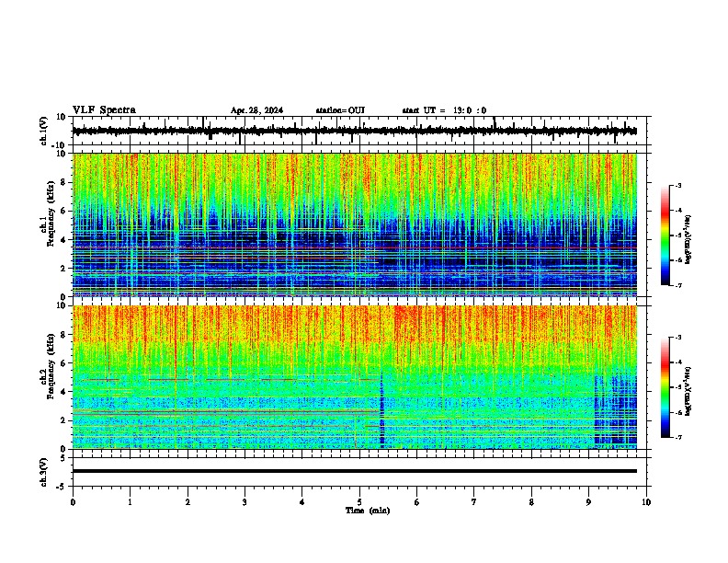Click the time axis tick label "6"

417,502
